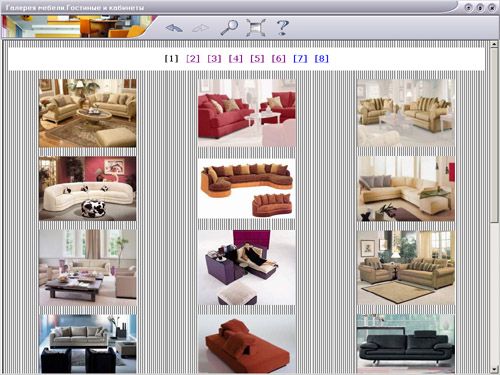Navigate to gallery page [7]
This screenshot has height=375, width=500.
click(300, 59)
